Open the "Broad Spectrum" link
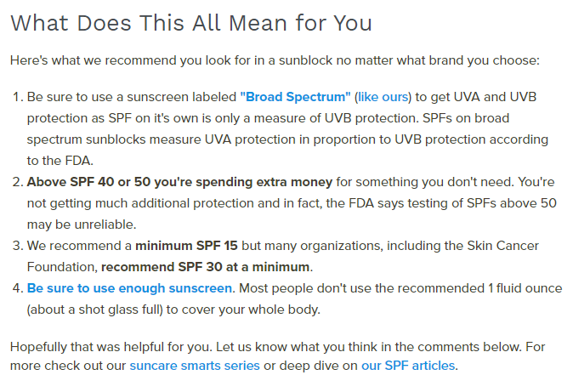Viewport: 573px width, 392px height. coord(295,97)
